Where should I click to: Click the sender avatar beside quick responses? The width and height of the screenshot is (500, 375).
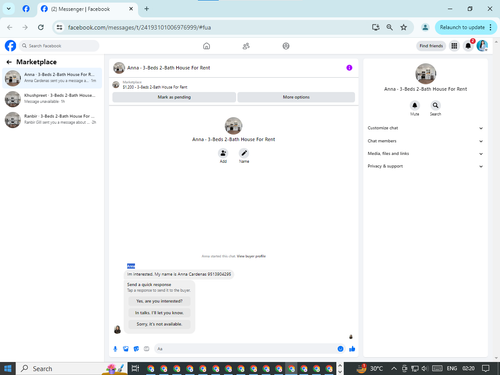coord(117,330)
